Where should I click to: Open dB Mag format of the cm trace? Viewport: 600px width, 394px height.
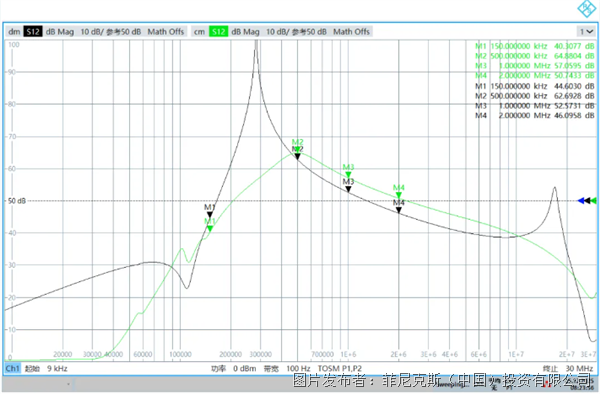(x=245, y=32)
